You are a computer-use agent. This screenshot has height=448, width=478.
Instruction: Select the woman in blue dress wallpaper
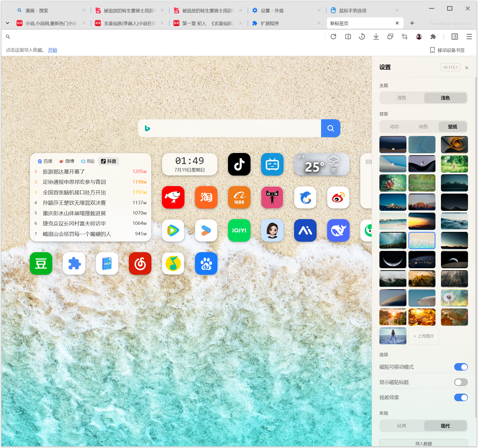pos(393,336)
